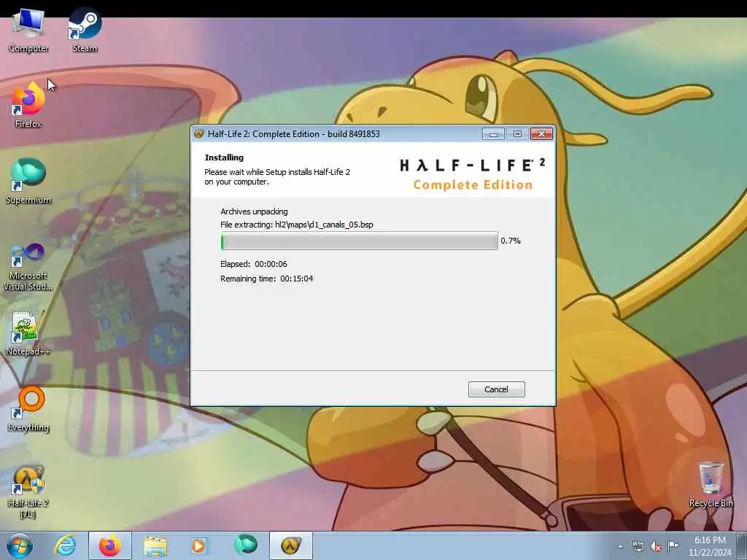Select the Supermium desktop shortcut

pyautogui.click(x=28, y=182)
